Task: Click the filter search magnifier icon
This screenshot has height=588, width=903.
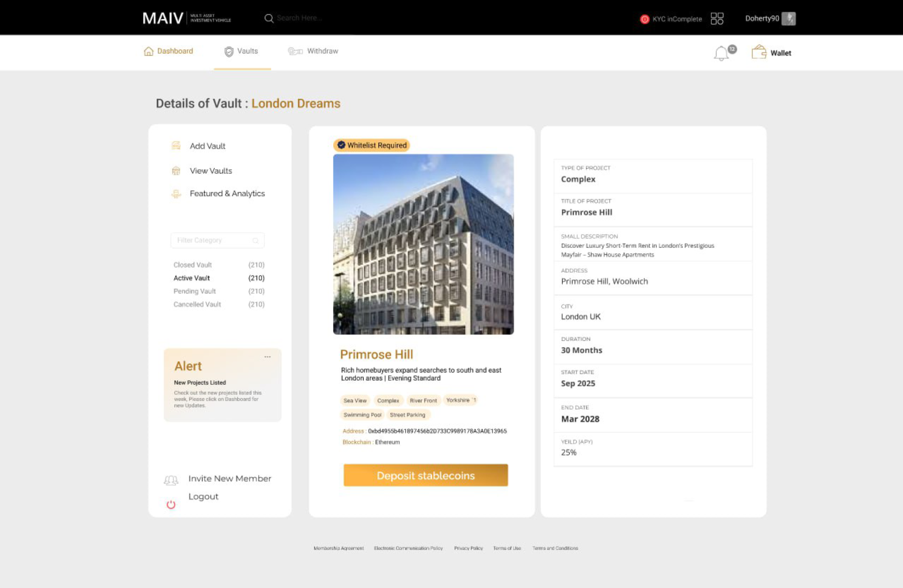Action: tap(255, 240)
